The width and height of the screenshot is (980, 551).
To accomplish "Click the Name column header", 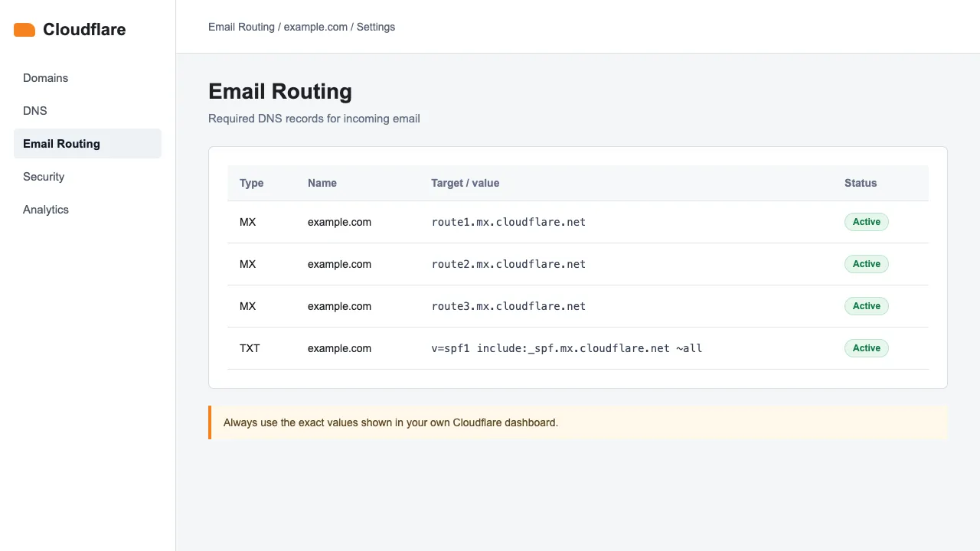I will coord(322,183).
